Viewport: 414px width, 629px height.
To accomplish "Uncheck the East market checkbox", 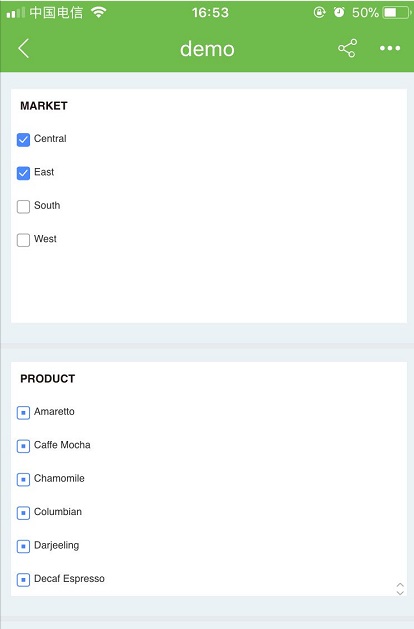I will [x=23, y=173].
